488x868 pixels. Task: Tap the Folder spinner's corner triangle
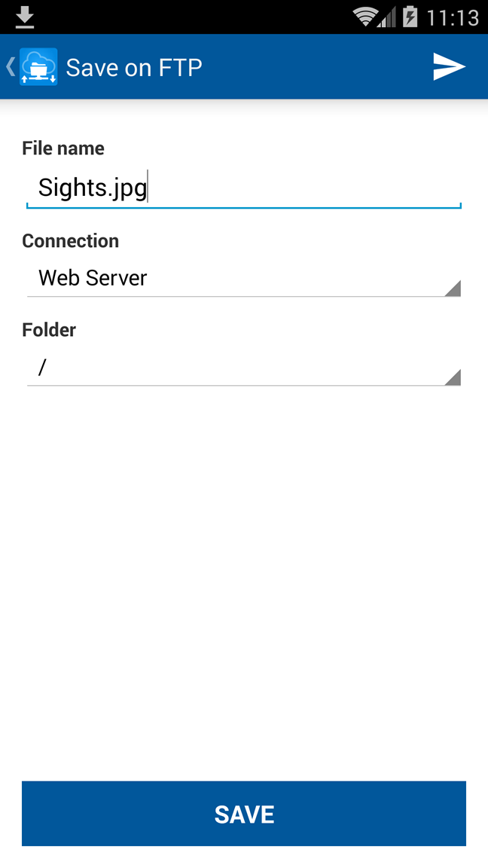click(x=453, y=377)
